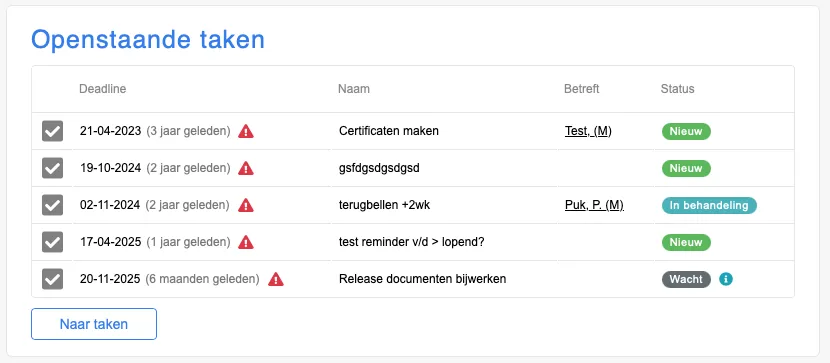This screenshot has height=363, width=830.
Task: Select task name terugbellen +2wk
Action: pyautogui.click(x=384, y=205)
